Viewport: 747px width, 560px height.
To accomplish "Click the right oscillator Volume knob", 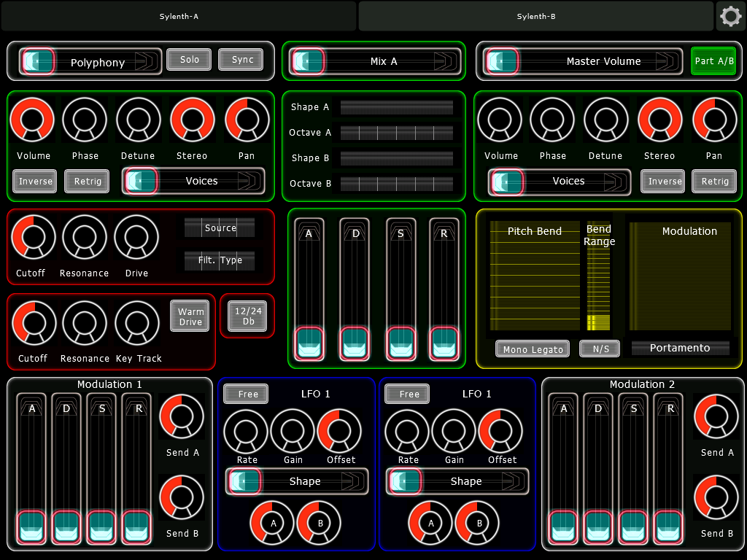I will pos(500,120).
